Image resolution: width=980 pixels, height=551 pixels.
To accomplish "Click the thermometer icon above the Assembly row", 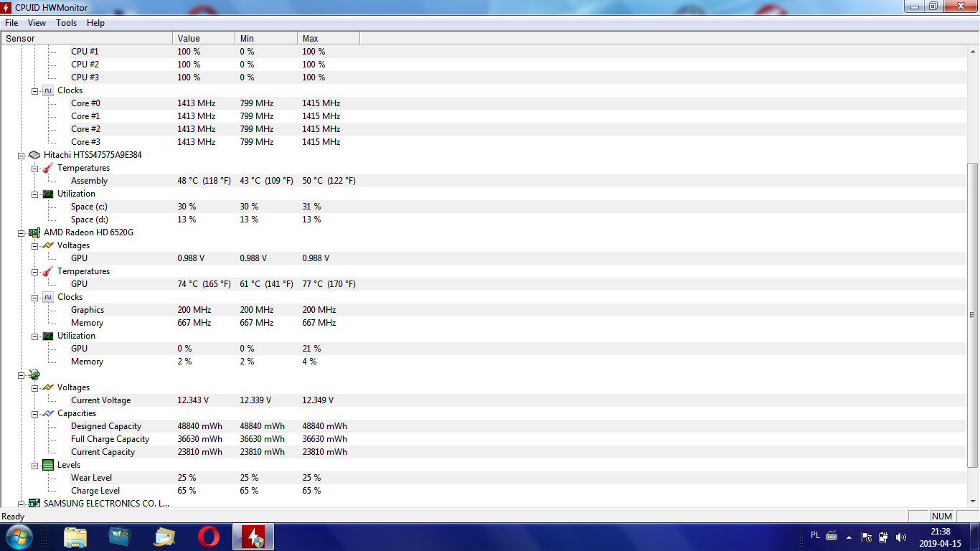I will pos(48,168).
